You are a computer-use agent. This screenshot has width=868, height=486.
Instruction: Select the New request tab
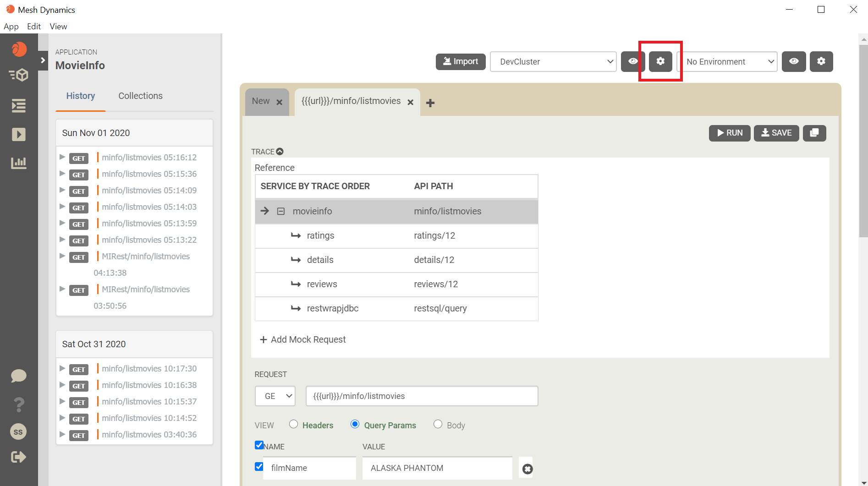[x=261, y=101]
